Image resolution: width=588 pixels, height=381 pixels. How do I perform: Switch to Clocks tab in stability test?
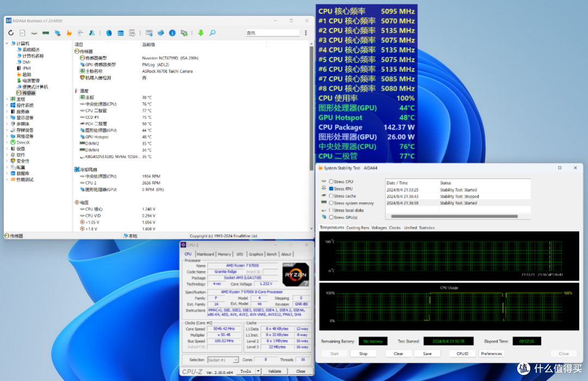pos(395,228)
